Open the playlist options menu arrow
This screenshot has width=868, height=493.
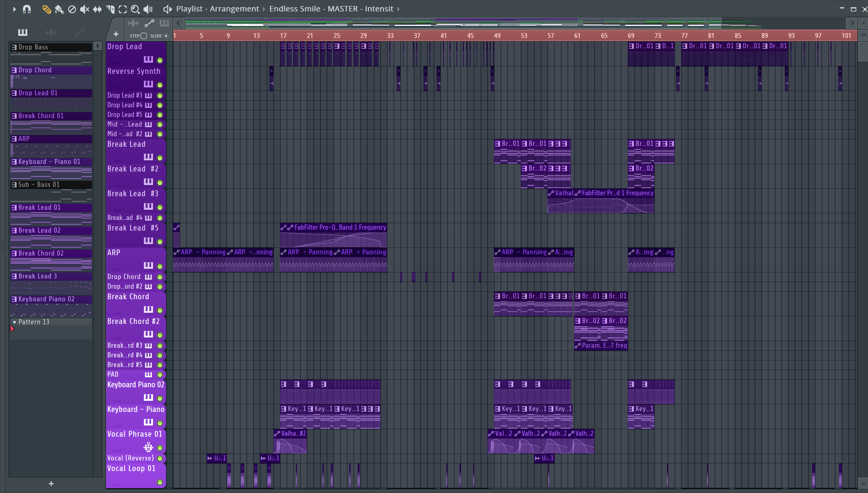pos(14,9)
